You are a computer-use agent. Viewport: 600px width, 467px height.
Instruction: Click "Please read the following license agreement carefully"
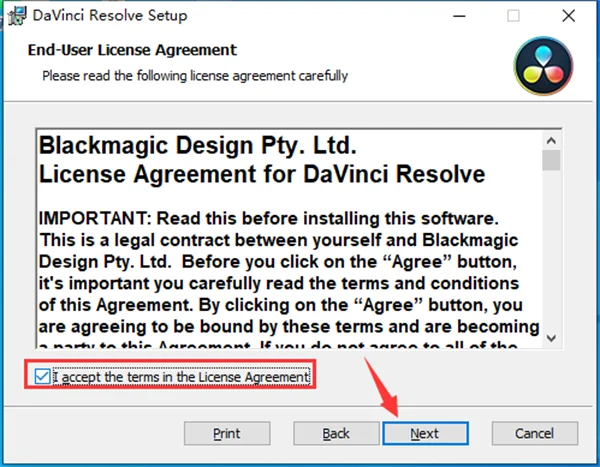coord(195,76)
